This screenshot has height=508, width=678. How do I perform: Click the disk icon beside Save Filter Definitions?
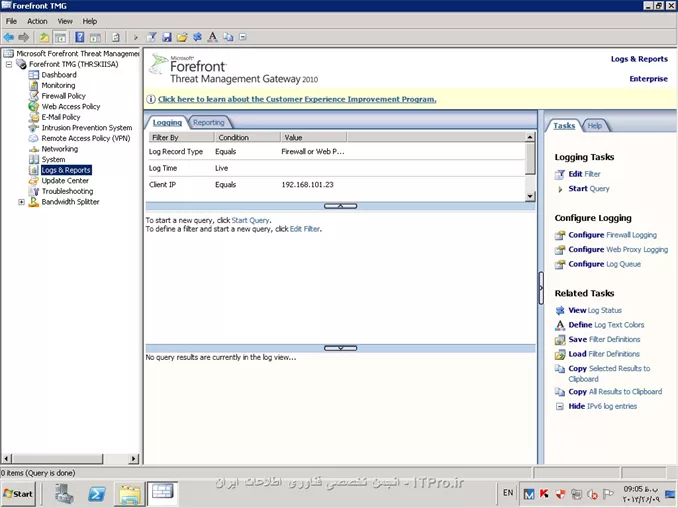[x=560, y=340]
